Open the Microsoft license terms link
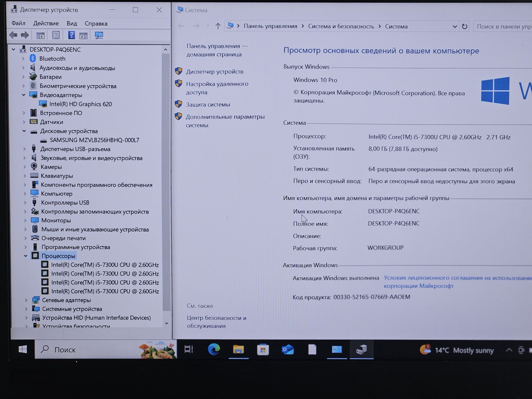Screen dimensions: 532x399 coord(458,282)
